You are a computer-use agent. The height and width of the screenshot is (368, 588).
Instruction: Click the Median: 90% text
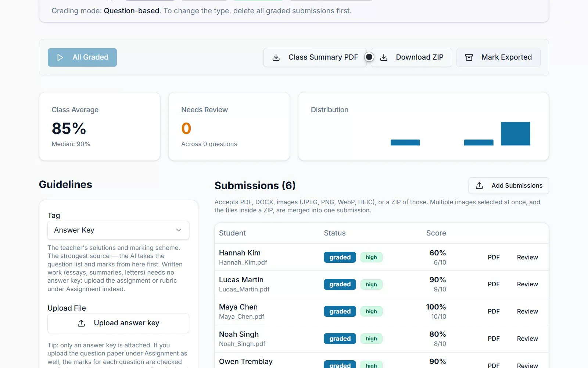[71, 144]
